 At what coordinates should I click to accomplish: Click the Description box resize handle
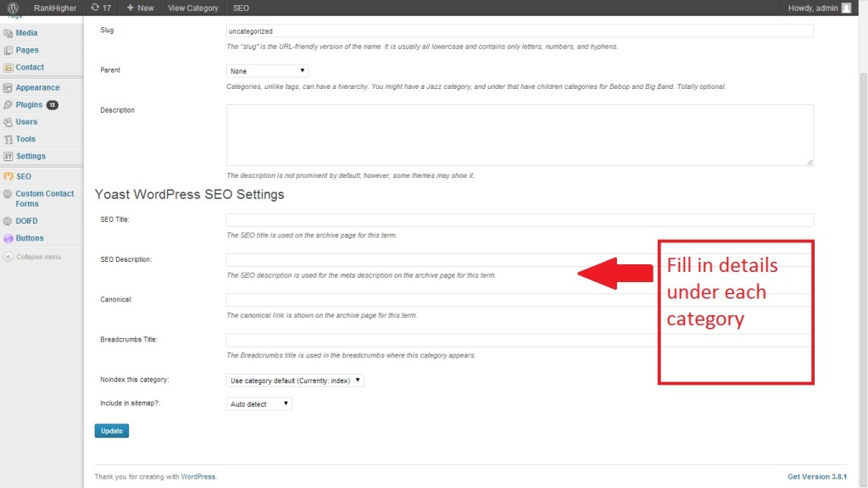[810, 162]
